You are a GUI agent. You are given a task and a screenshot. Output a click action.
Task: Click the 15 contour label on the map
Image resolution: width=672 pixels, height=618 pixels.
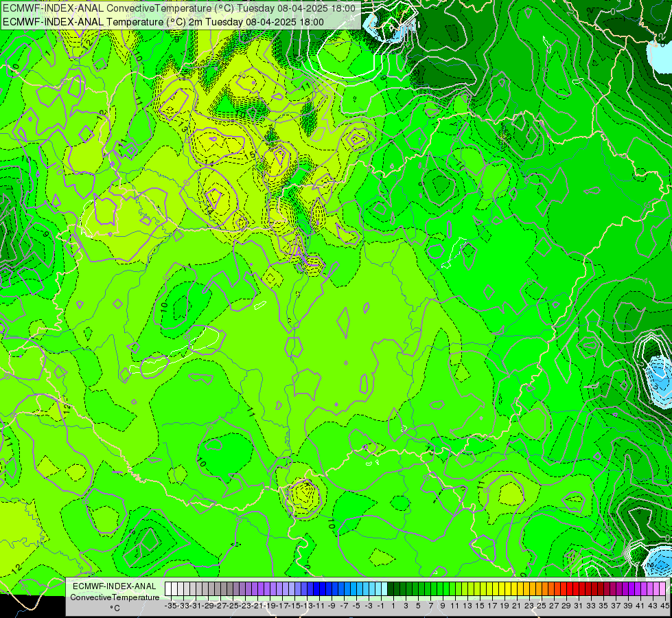[x=250, y=154]
